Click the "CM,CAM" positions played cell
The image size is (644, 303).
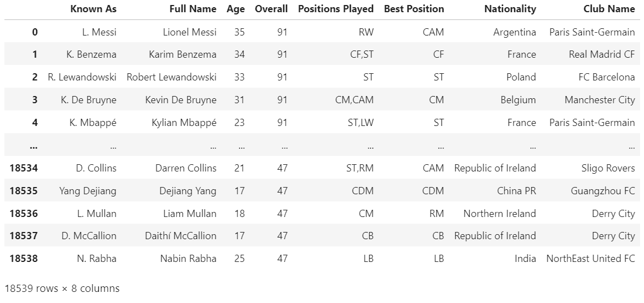(354, 100)
